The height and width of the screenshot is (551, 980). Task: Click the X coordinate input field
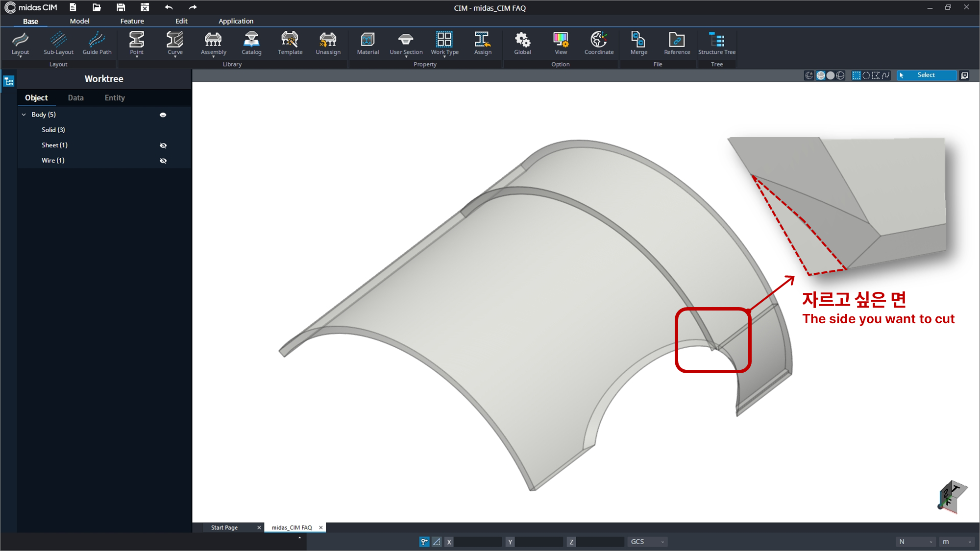pyautogui.click(x=477, y=542)
